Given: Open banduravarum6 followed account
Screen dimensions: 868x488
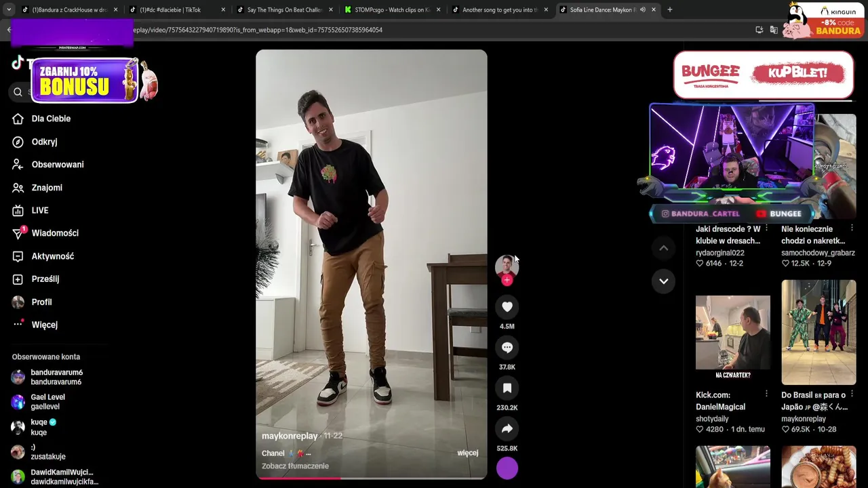Looking at the screenshot, I should pos(56,377).
